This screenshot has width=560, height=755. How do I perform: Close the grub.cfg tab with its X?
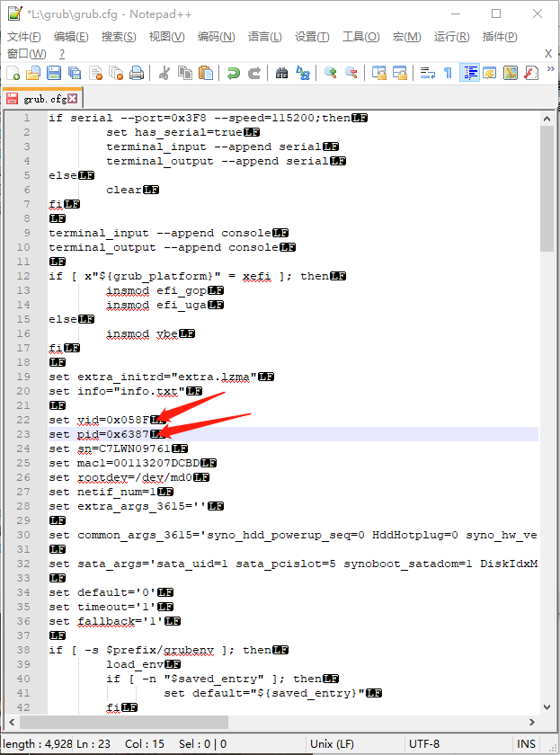click(x=72, y=99)
